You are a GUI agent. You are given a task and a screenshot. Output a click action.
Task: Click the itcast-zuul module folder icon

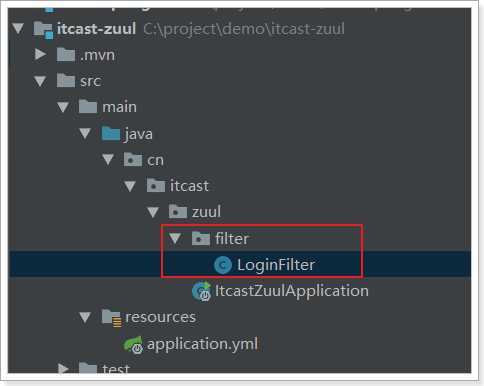pyautogui.click(x=43, y=30)
